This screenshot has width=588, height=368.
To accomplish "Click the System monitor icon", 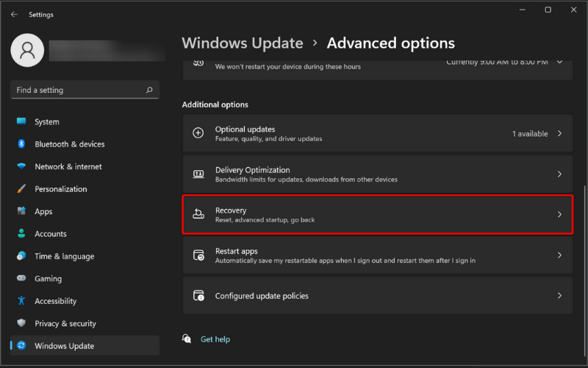I will pyautogui.click(x=21, y=121).
